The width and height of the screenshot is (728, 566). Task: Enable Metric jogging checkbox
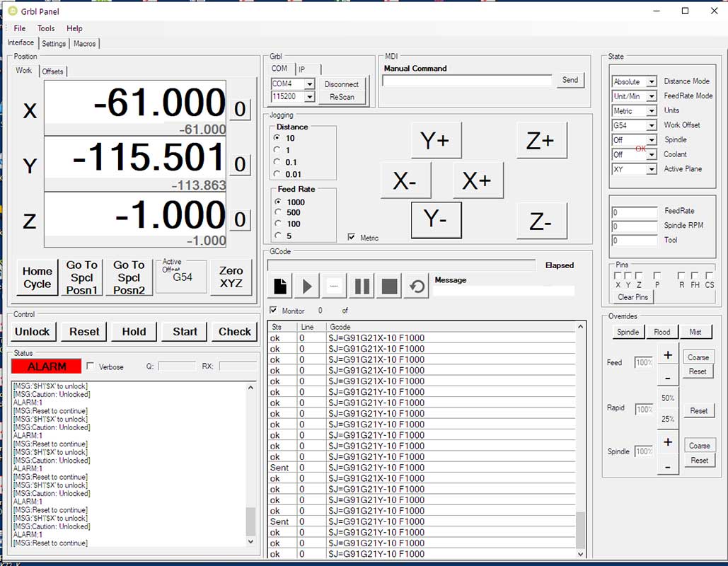pos(352,238)
